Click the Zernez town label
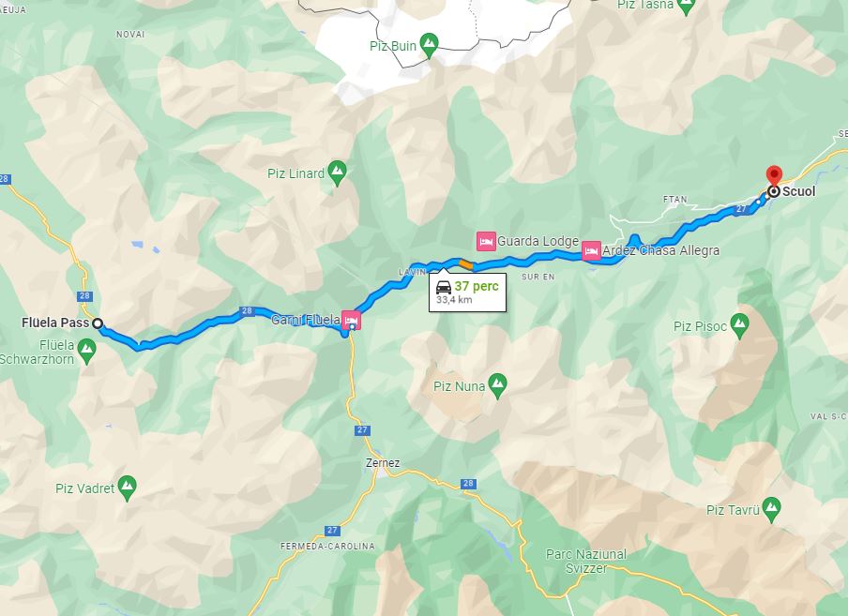Image resolution: width=848 pixels, height=616 pixels. pyautogui.click(x=383, y=463)
